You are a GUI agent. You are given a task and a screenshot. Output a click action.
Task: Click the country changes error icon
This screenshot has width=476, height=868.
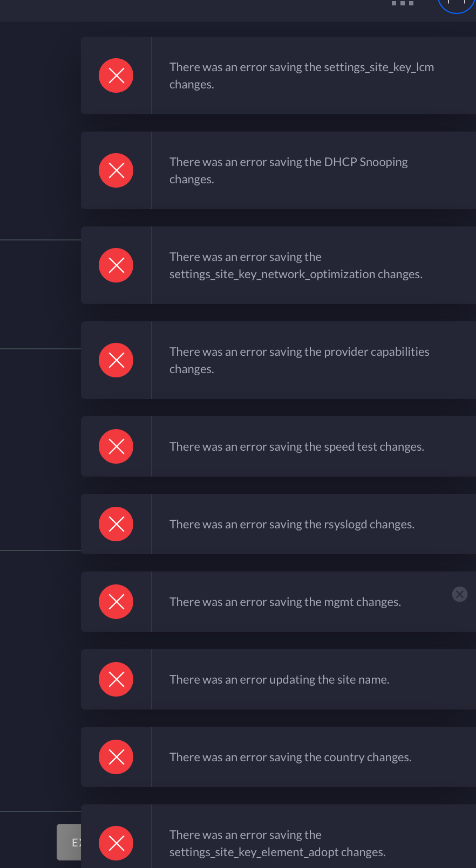click(x=116, y=757)
